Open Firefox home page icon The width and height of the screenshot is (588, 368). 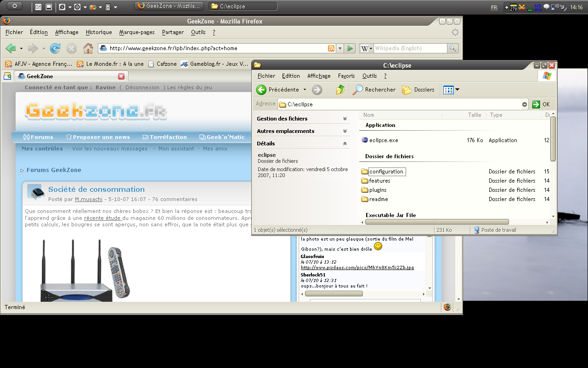[88, 48]
